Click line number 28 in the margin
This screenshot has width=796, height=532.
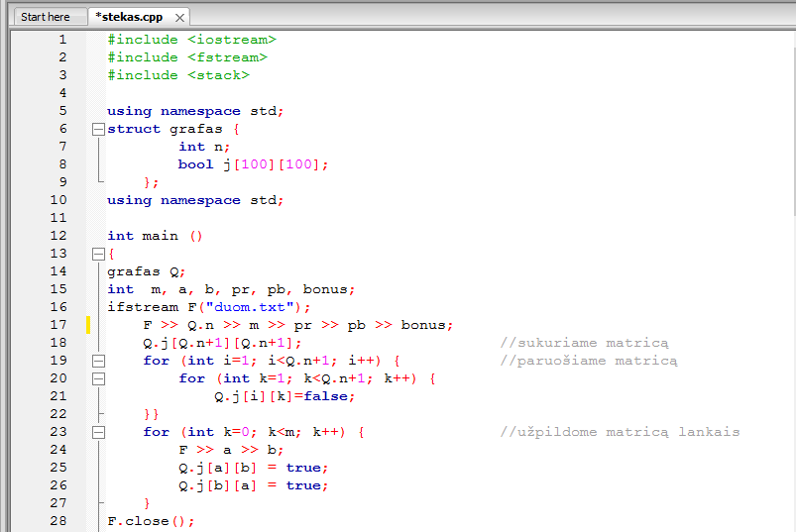click(58, 521)
